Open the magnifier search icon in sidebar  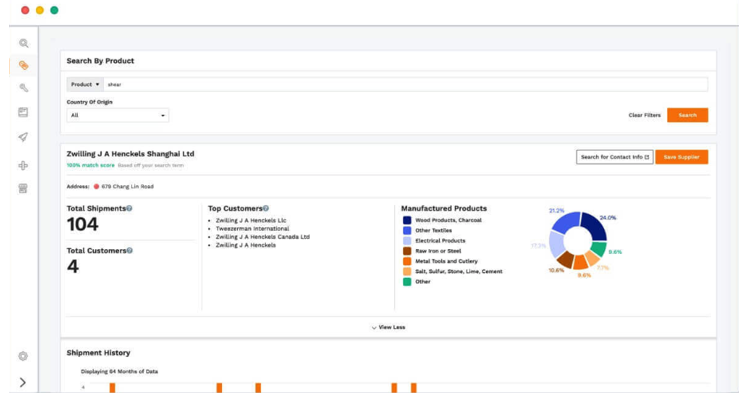pos(24,43)
